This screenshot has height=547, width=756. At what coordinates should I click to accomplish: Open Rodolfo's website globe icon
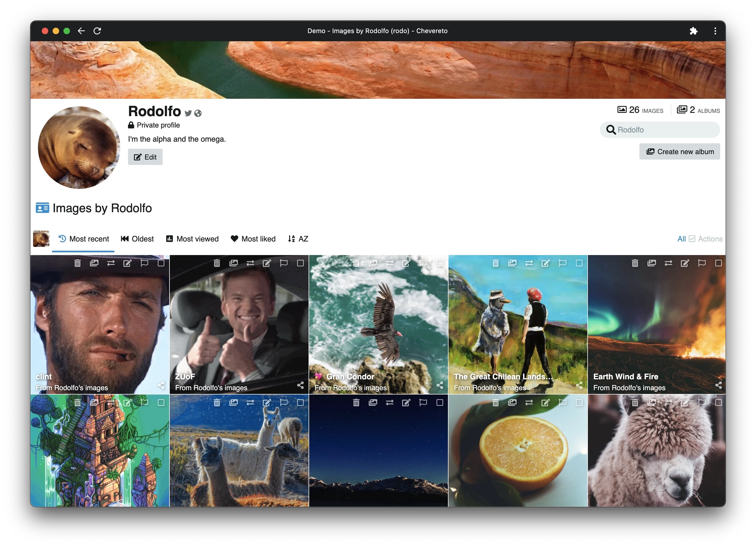(x=198, y=113)
